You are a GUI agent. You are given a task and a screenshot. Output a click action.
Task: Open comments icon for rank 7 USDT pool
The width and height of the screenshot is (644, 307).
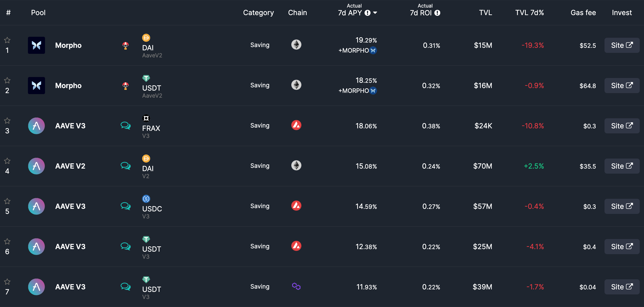pyautogui.click(x=126, y=286)
